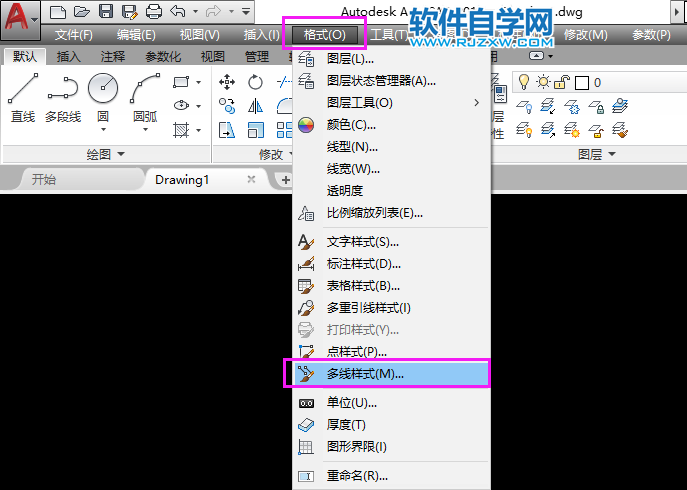Open the 插入(I) menu

(x=261, y=35)
